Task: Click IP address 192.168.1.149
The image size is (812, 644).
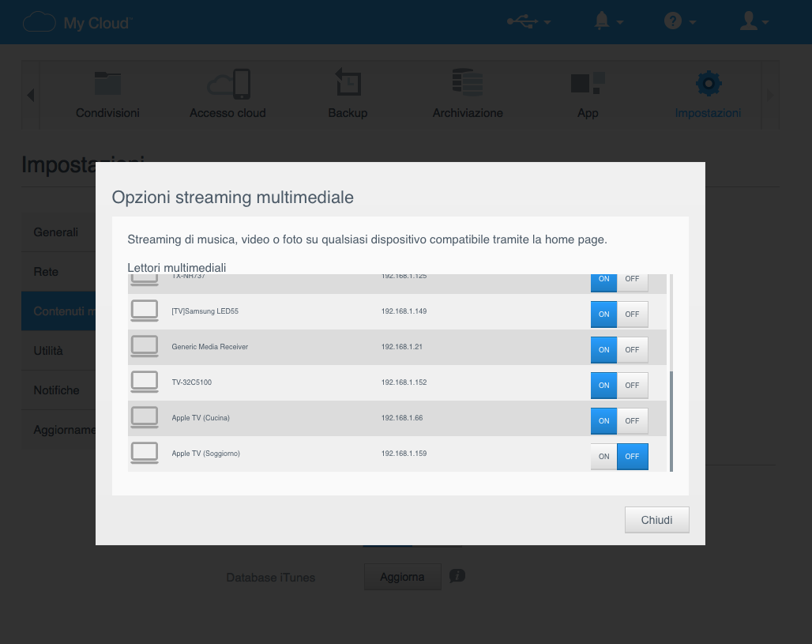Action: click(x=404, y=311)
